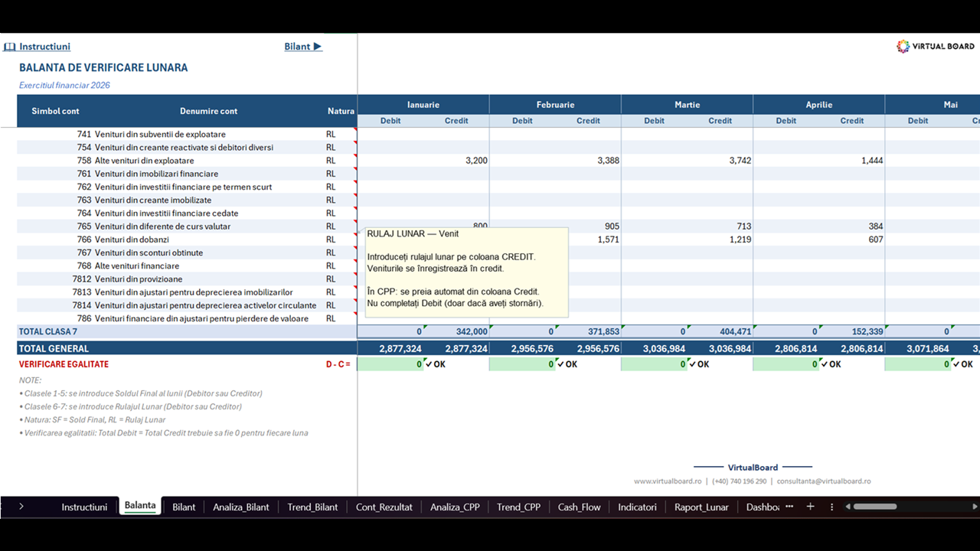The image size is (980, 551).
Task: Visit the www.virtualboard.ro website link
Action: pos(668,481)
